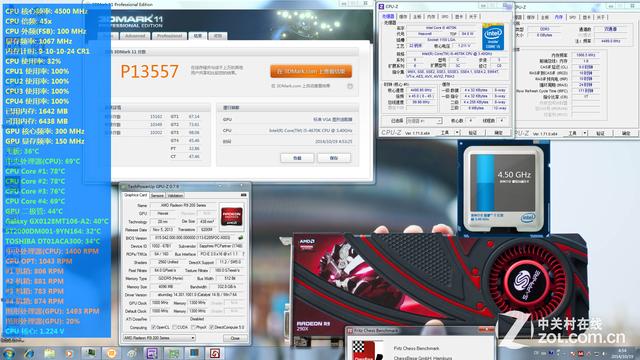The image size is (640, 360).
Task: Select the Advanced tab in 3DMark 11
Action: (135, 36)
